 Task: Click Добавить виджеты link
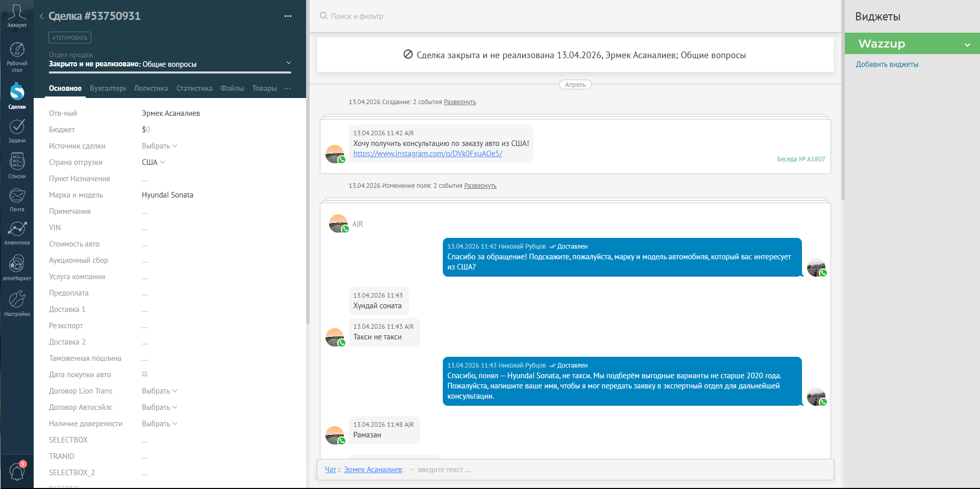pos(887,64)
